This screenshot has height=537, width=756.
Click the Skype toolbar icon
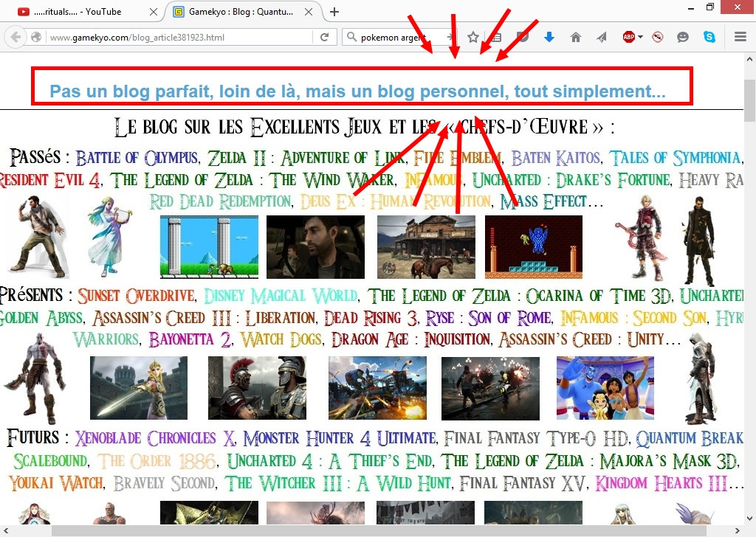[x=709, y=37]
